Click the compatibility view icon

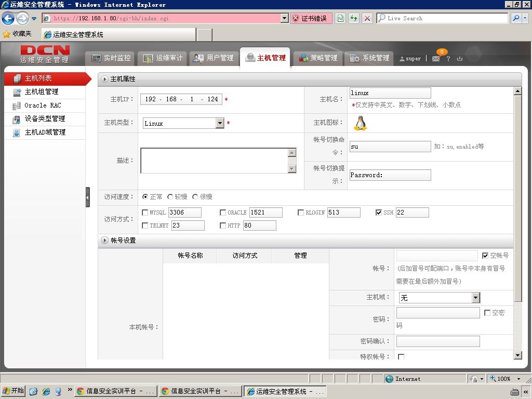[x=340, y=18]
